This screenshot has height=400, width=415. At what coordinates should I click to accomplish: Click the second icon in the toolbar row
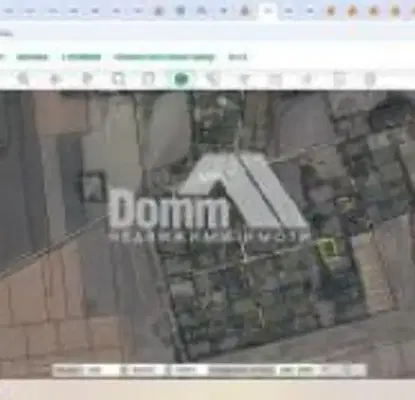tap(54, 79)
